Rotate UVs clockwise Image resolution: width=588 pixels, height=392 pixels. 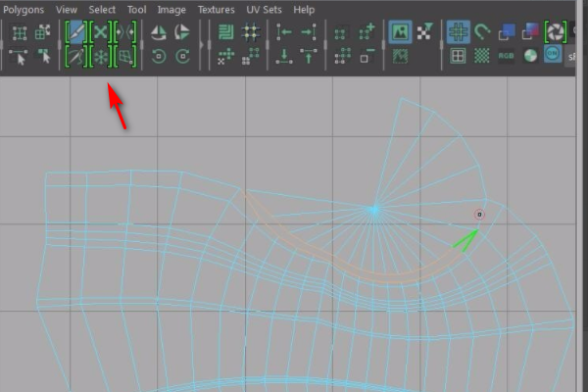pos(182,57)
